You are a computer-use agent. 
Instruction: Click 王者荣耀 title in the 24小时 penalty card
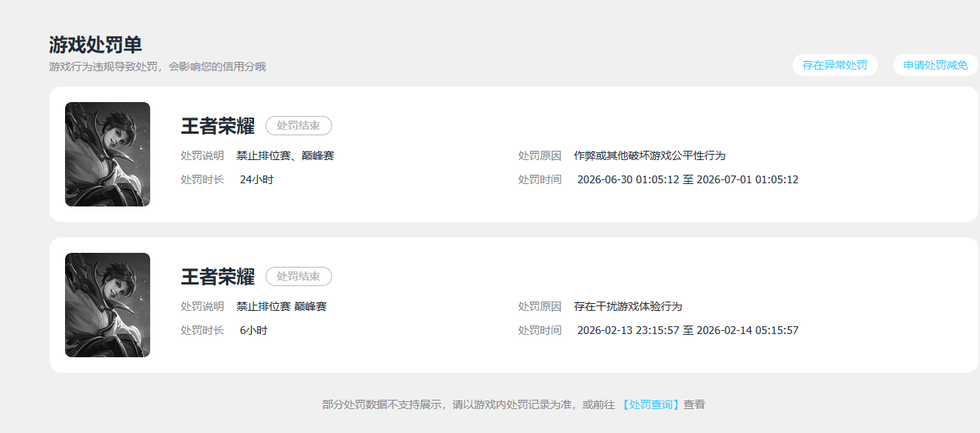click(218, 125)
